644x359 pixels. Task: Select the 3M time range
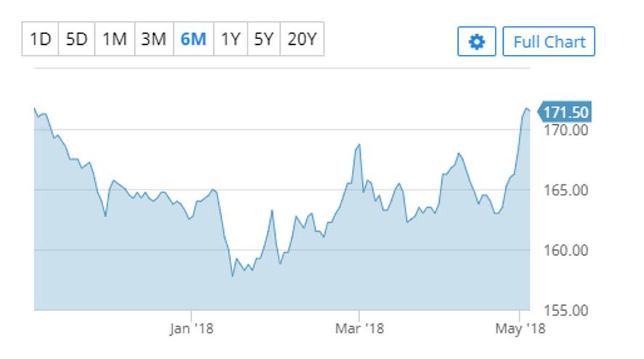pyautogui.click(x=154, y=39)
